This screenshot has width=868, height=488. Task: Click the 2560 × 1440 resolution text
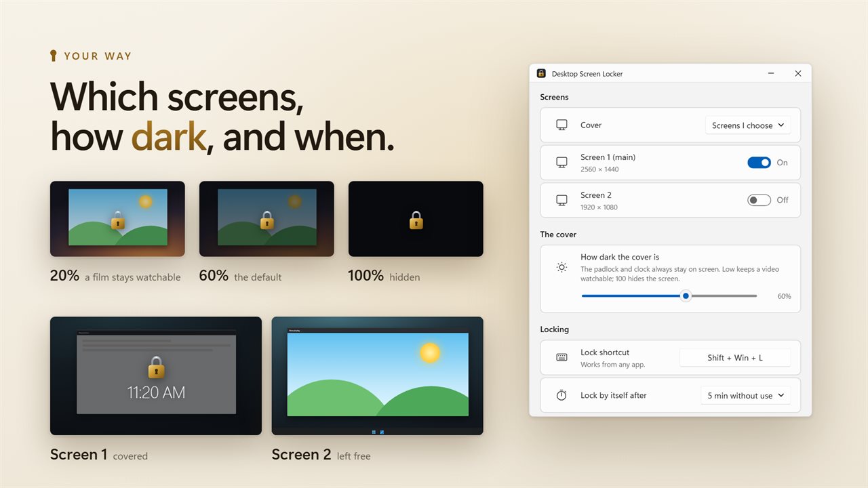599,169
